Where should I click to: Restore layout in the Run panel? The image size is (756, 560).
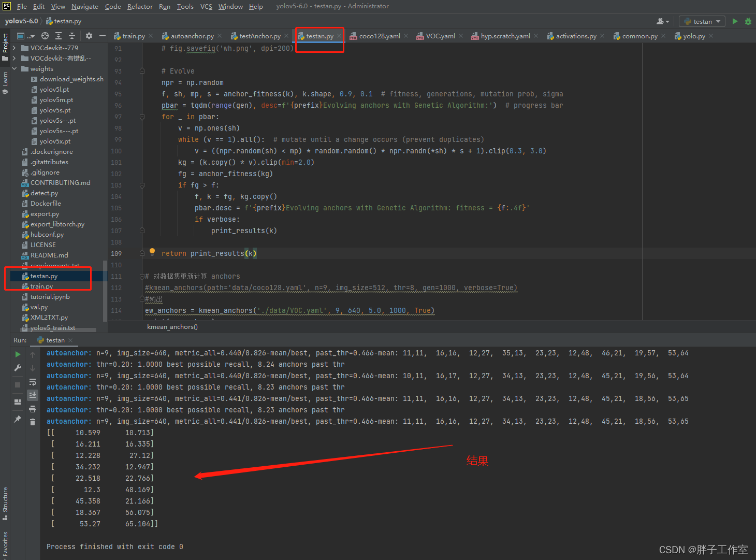18,401
